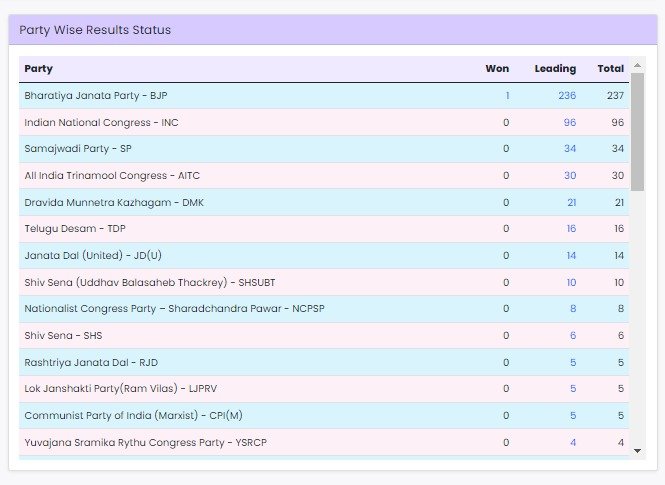The image size is (665, 485).
Task: Click the Party Wise Results Status heading
Action: [95, 30]
